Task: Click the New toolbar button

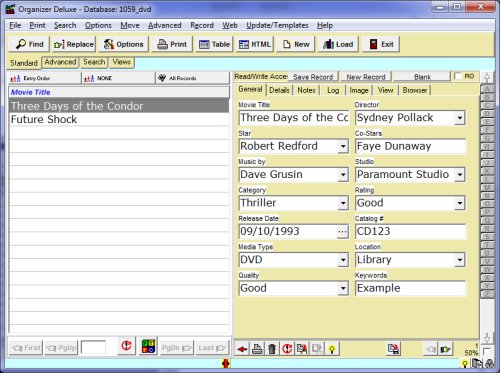Action: tap(296, 44)
